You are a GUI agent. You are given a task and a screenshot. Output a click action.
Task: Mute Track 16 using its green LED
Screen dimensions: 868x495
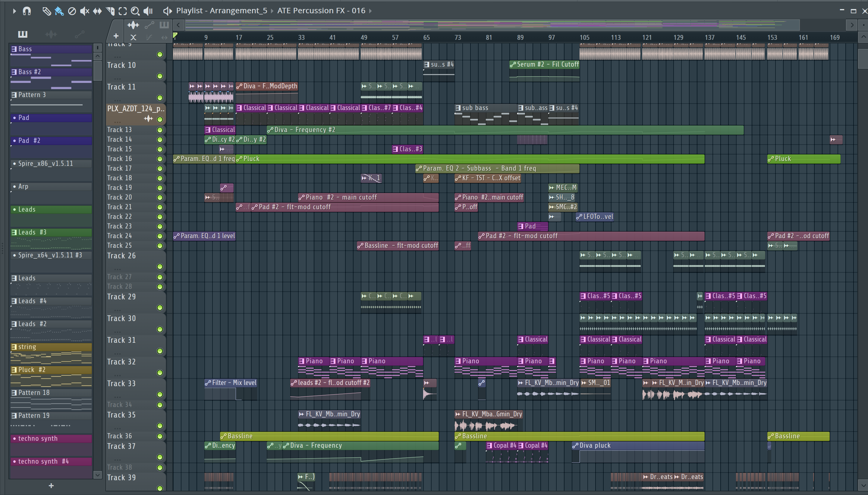coord(160,159)
